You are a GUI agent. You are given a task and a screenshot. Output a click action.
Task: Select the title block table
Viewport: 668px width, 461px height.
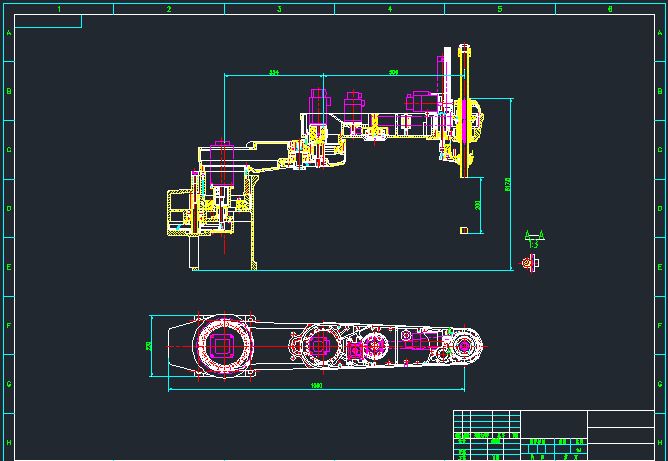coord(553,433)
